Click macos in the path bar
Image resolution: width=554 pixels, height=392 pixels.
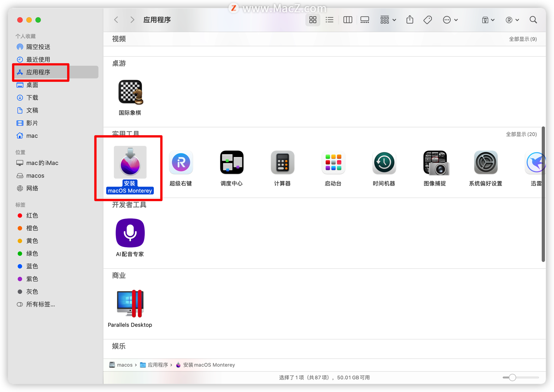pyautogui.click(x=121, y=365)
